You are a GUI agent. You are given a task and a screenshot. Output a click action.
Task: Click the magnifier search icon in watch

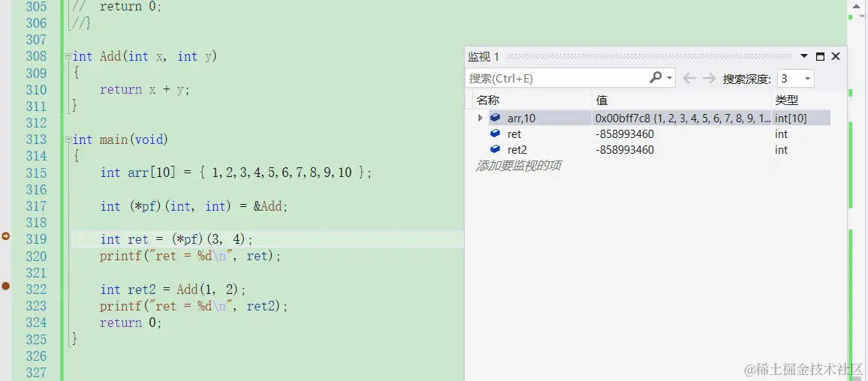tap(656, 77)
